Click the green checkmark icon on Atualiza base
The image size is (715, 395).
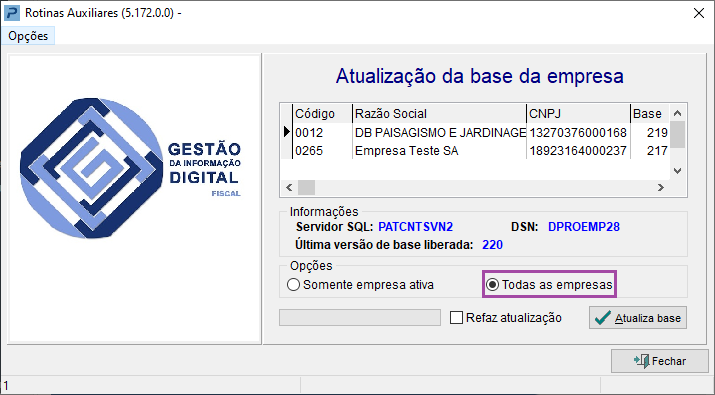click(603, 318)
